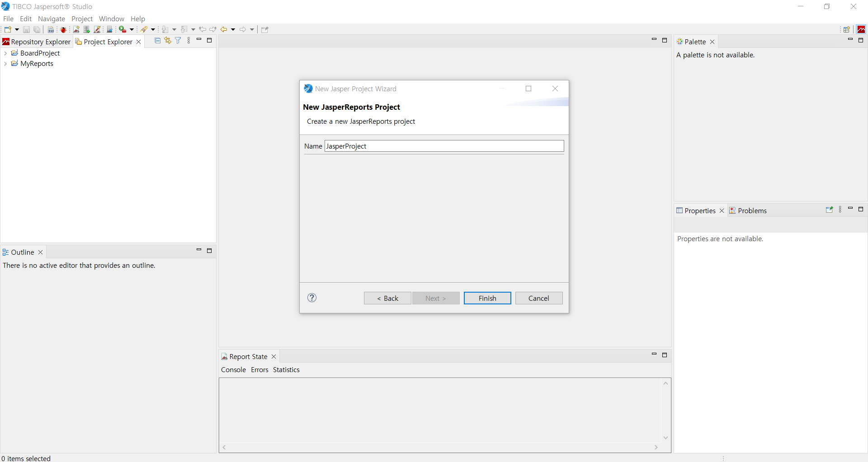Click the Previous Edit Location icon
Viewport: 868px width, 462px height.
203,30
